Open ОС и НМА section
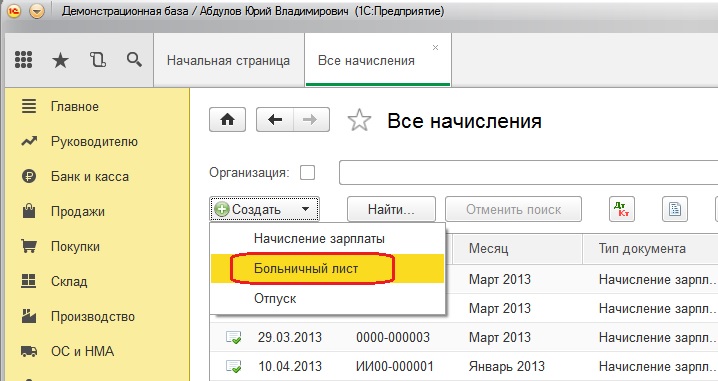The image size is (718, 381). (82, 351)
